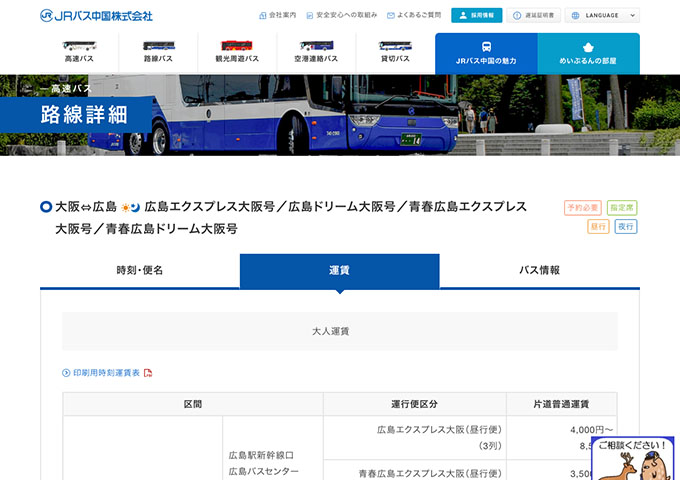This screenshot has height=480, width=680.
Task: Click the globe icon beside LANGUAGE
Action: (x=575, y=16)
